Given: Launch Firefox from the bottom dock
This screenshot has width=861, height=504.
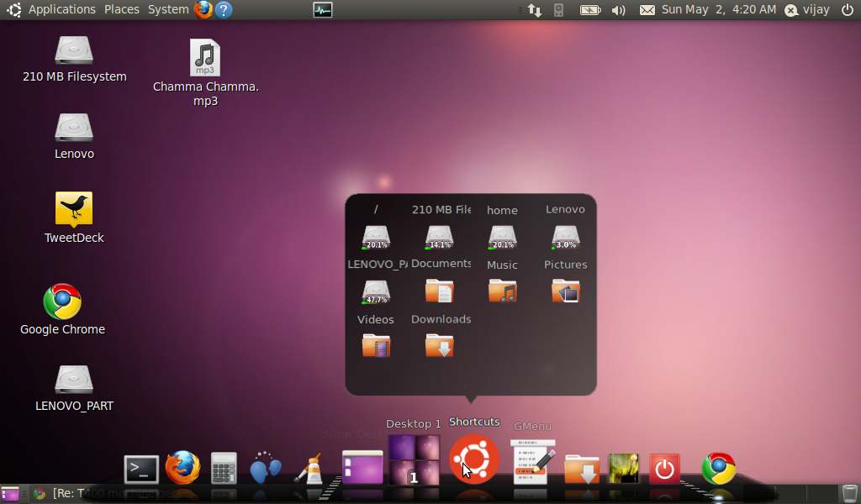Looking at the screenshot, I should [182, 468].
